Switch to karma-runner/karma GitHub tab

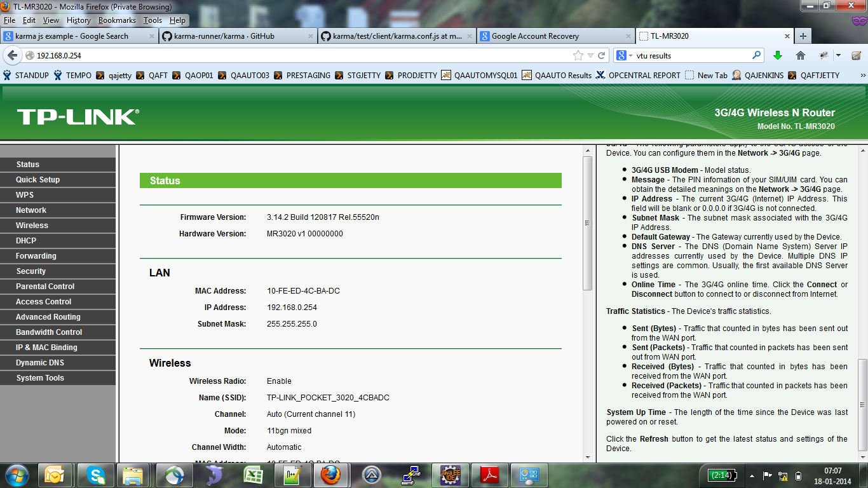pos(238,36)
